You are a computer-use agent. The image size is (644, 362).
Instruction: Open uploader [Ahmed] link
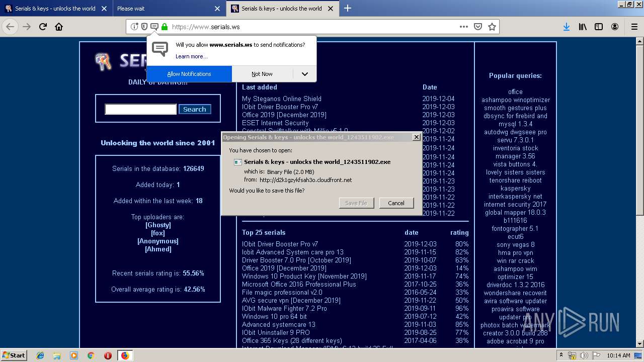[158, 249]
